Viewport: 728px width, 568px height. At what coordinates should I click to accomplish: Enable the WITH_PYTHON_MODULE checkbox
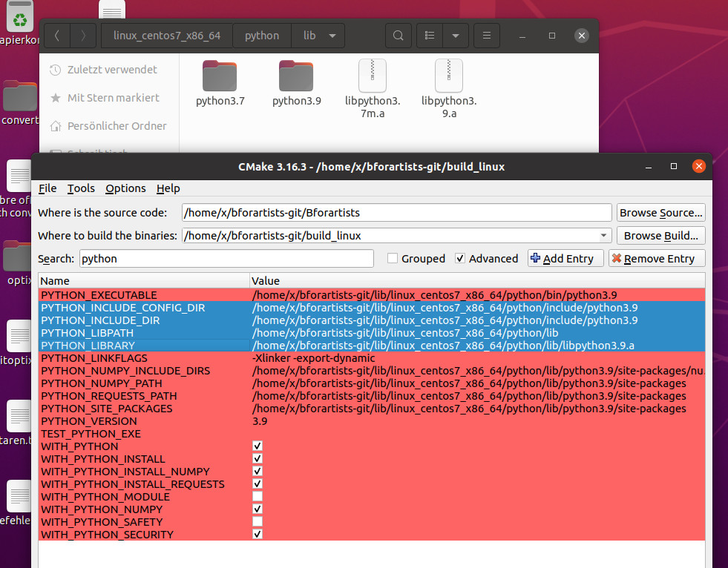click(258, 497)
